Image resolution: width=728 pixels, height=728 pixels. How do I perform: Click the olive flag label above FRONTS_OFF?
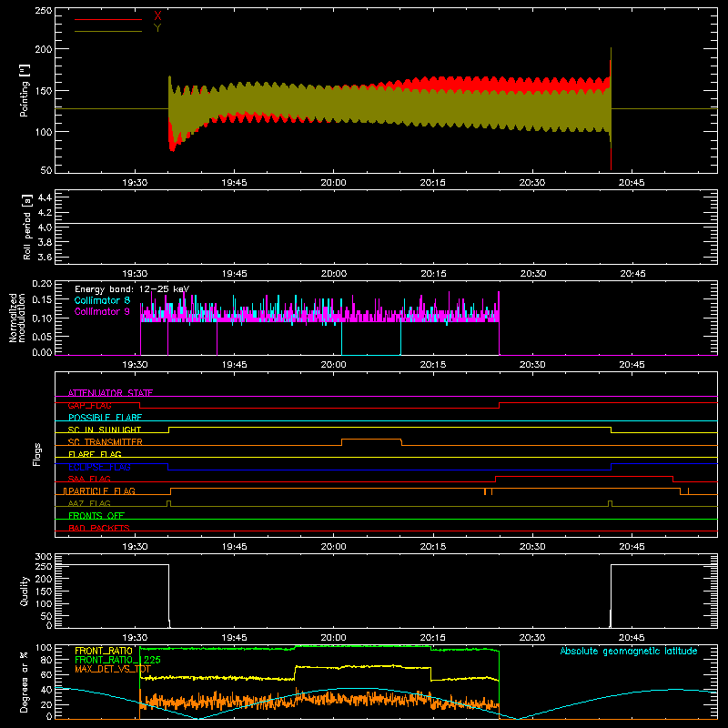pos(89,503)
